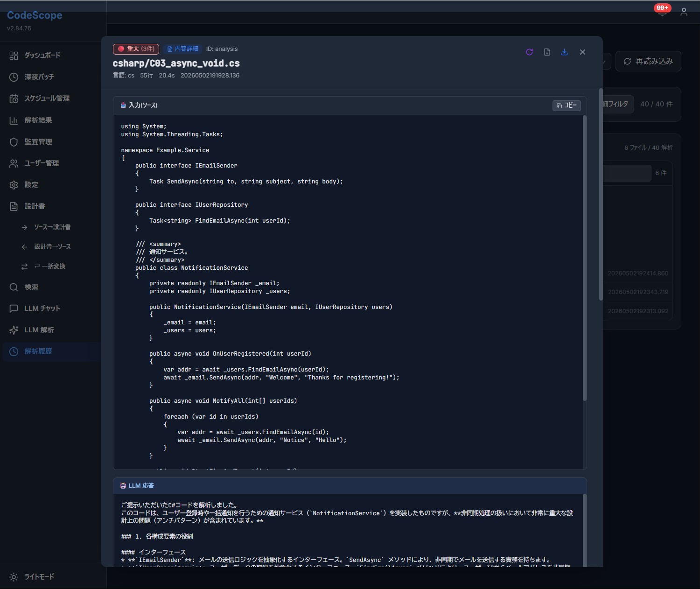Click the timestamp 20260502191928.136 in dialog
Viewport: 700px width, 589px height.
210,75
